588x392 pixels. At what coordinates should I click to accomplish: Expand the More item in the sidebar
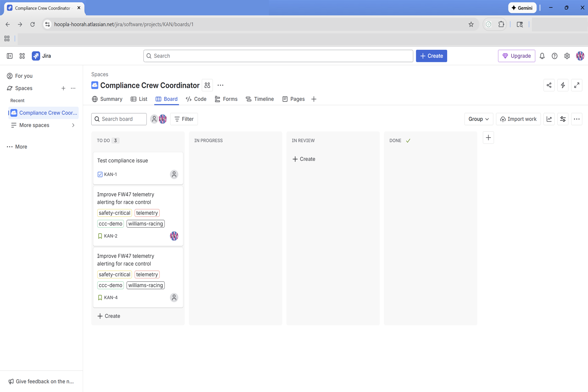[17, 147]
